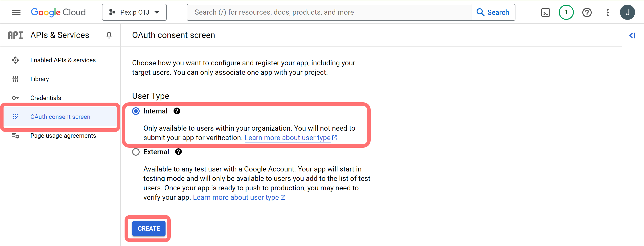Click the J account avatar
Image resolution: width=644 pixels, height=246 pixels.
tap(627, 12)
